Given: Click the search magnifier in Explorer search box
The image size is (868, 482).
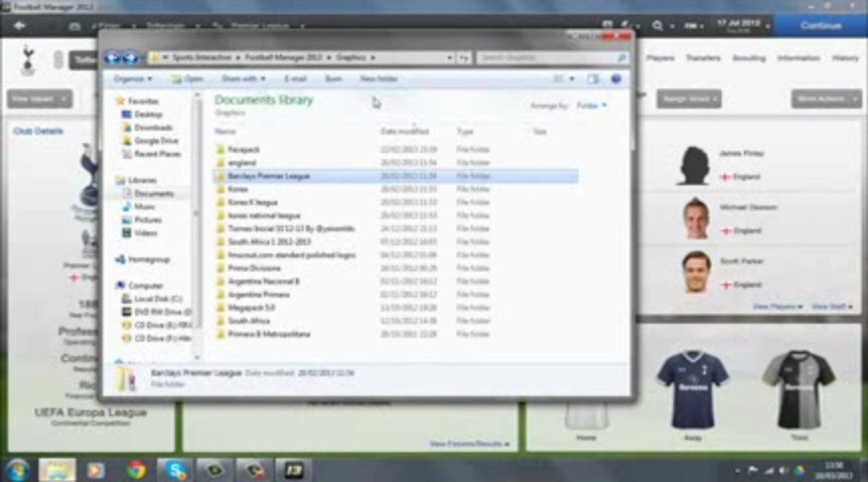Looking at the screenshot, I should tap(622, 58).
